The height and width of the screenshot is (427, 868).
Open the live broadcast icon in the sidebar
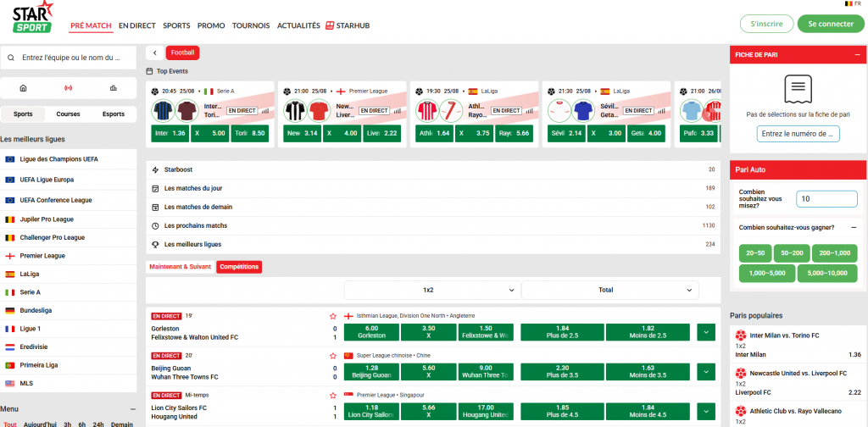69,88
